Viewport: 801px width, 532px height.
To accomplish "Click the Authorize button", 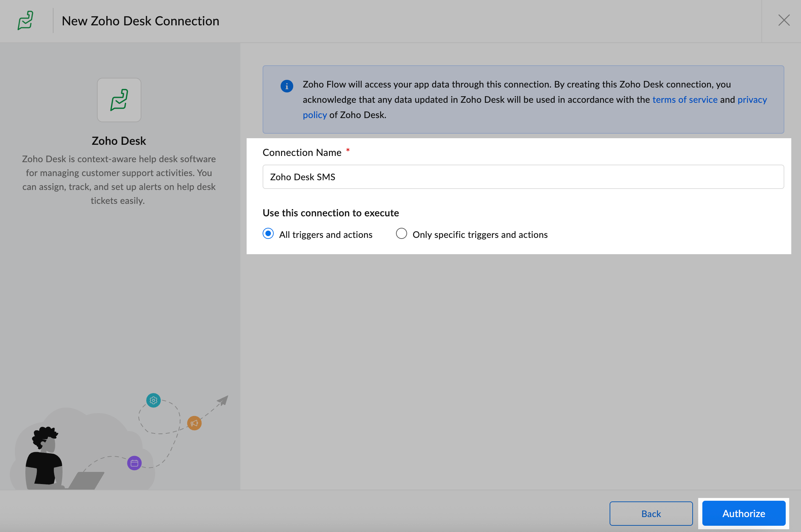I will pos(744,513).
